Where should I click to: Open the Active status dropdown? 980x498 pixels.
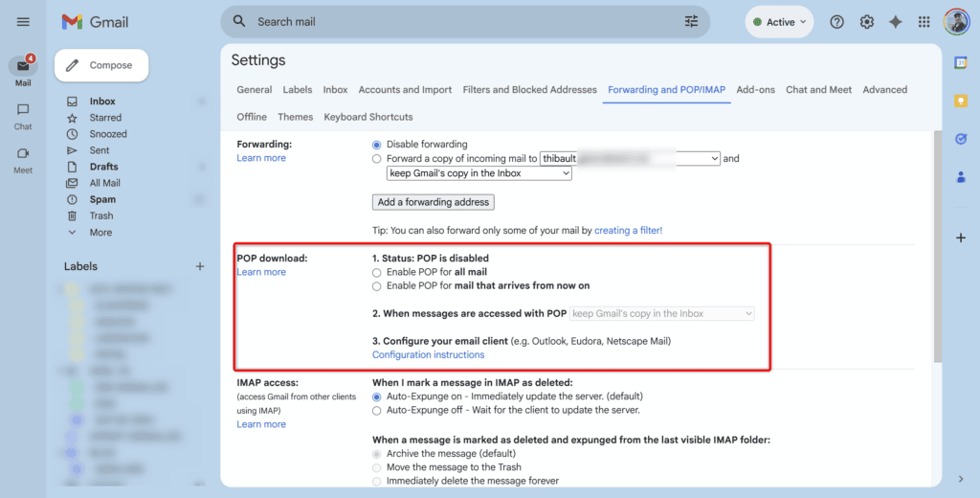tap(779, 22)
